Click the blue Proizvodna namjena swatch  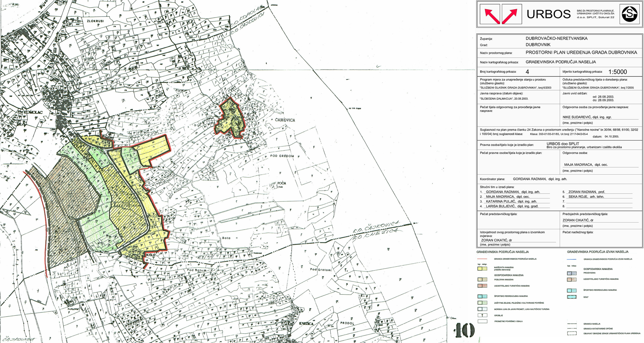click(572, 273)
